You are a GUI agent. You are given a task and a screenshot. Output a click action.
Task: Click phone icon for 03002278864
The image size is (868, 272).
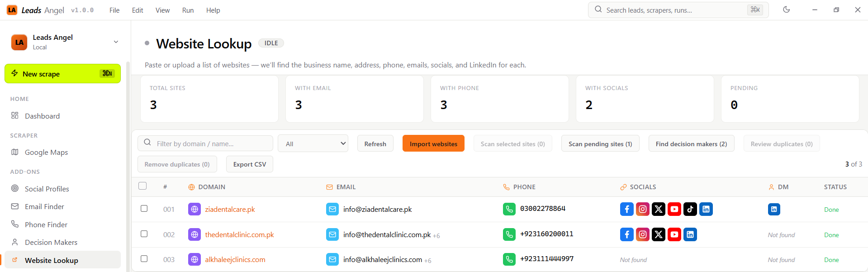click(509, 209)
